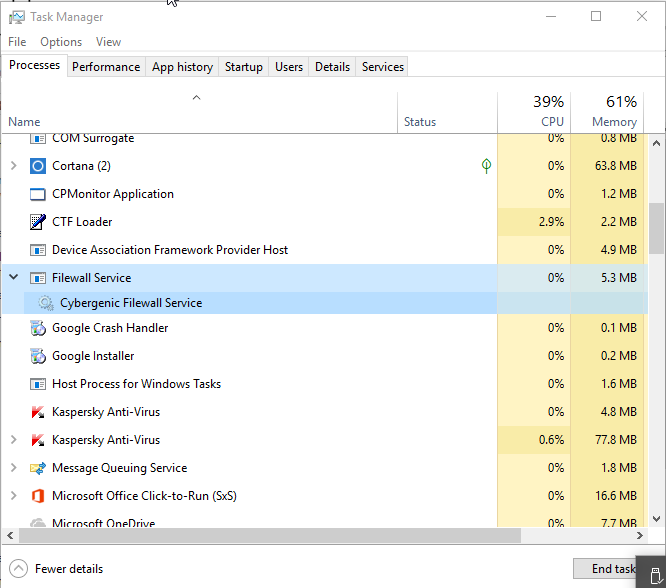This screenshot has width=666, height=588.
Task: Select the Host Process for Windows Tasks name
Action: (136, 384)
